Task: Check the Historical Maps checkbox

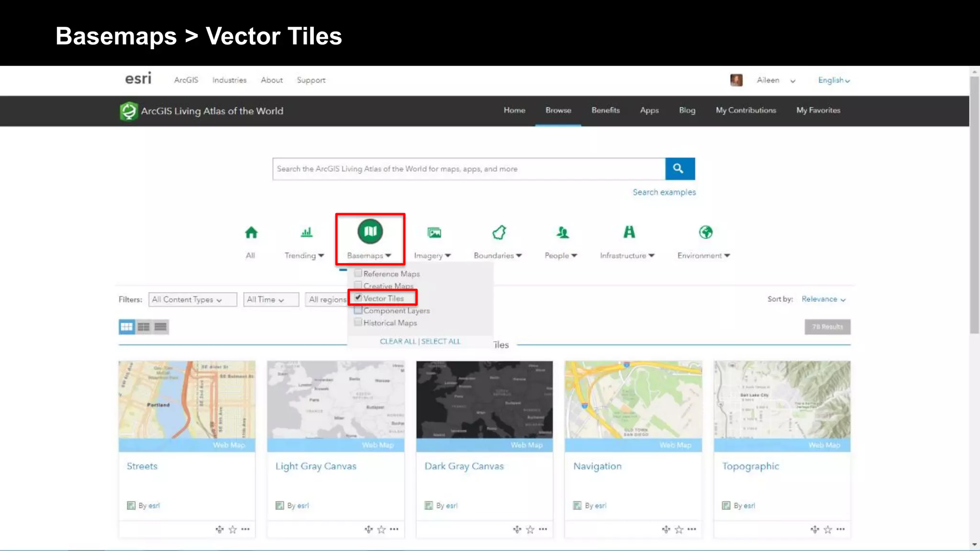Action: click(358, 322)
